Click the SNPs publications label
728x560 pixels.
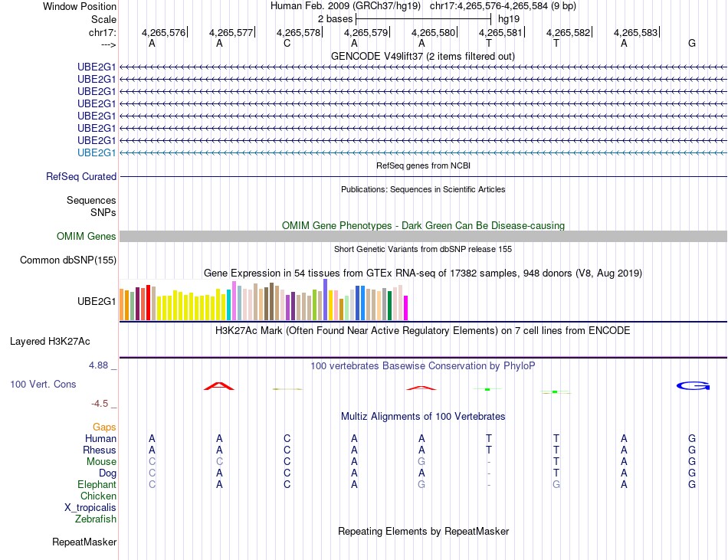tap(103, 212)
